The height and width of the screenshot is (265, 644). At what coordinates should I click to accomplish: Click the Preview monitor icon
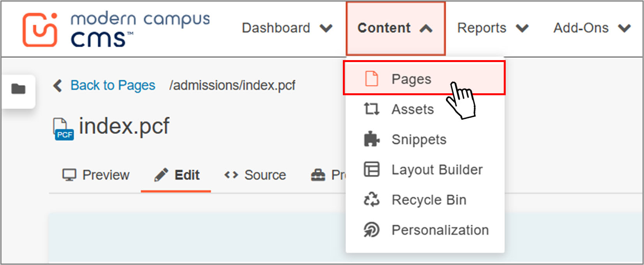point(69,175)
